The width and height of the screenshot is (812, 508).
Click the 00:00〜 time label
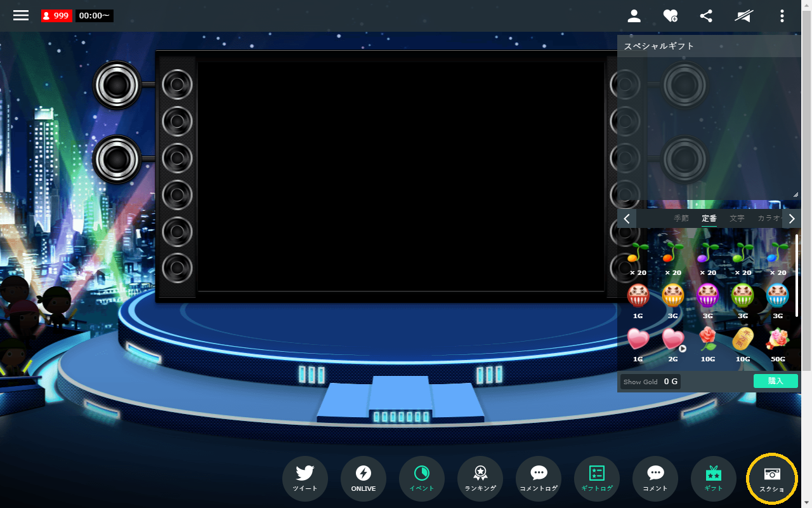(x=94, y=16)
